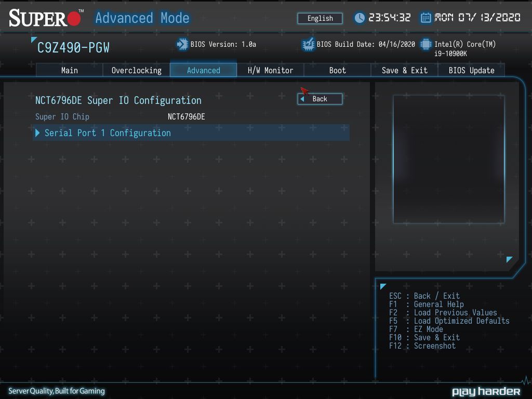Click the F7 : EZ Mode hint
Image resolution: width=532 pixels, height=399 pixels.
(416, 329)
